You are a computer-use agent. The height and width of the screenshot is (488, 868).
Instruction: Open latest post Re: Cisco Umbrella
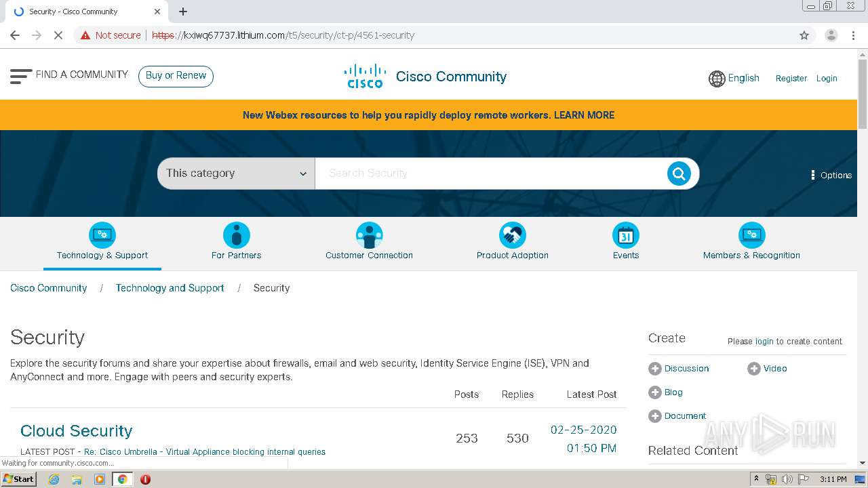tap(205, 452)
